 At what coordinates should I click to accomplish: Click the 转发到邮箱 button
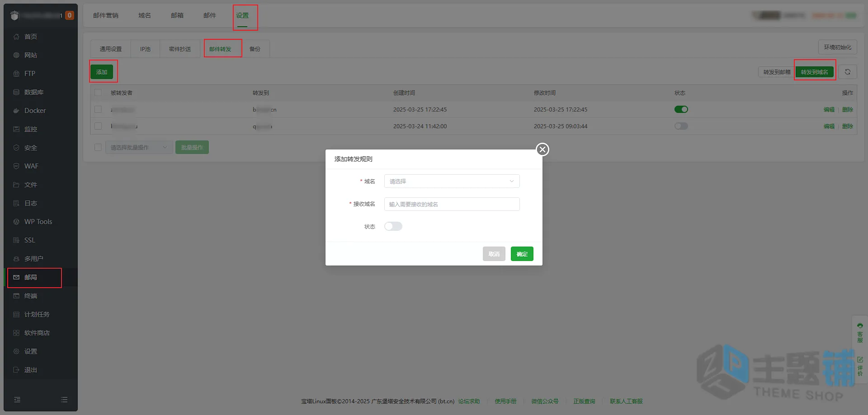point(777,72)
